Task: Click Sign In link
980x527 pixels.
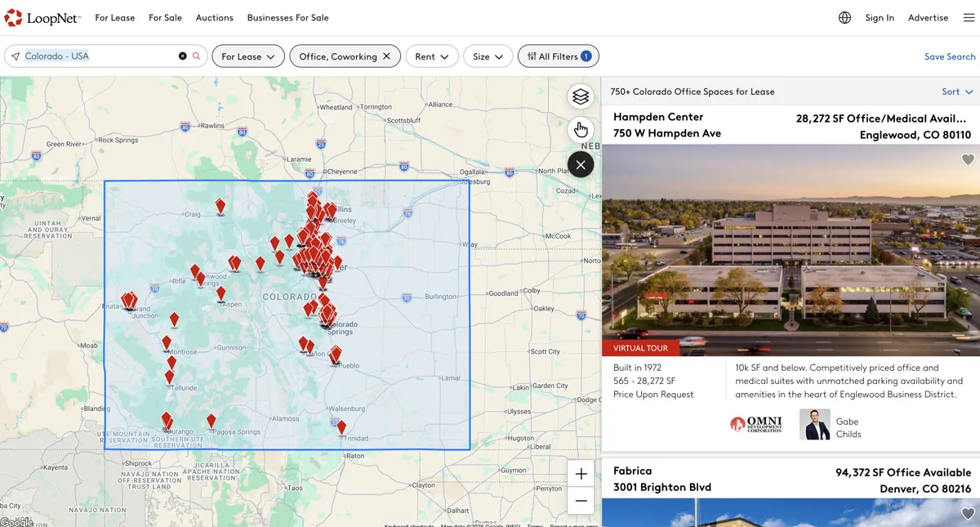Action: [880, 17]
